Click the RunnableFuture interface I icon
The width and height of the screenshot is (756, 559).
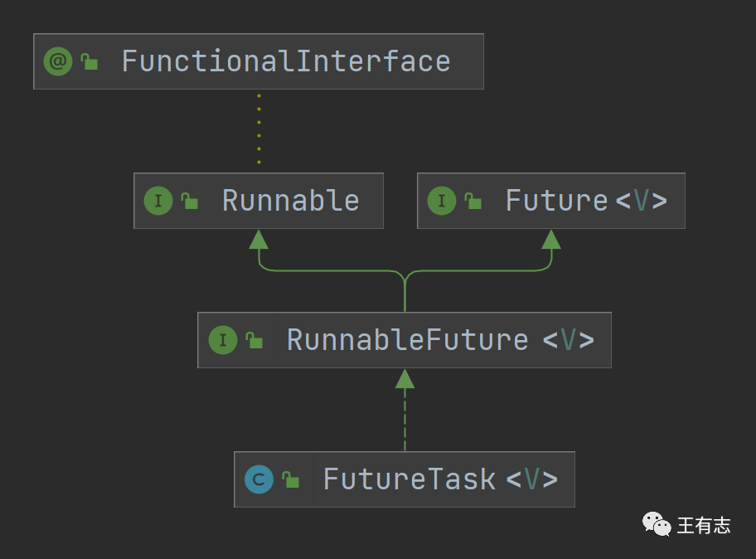tap(223, 340)
